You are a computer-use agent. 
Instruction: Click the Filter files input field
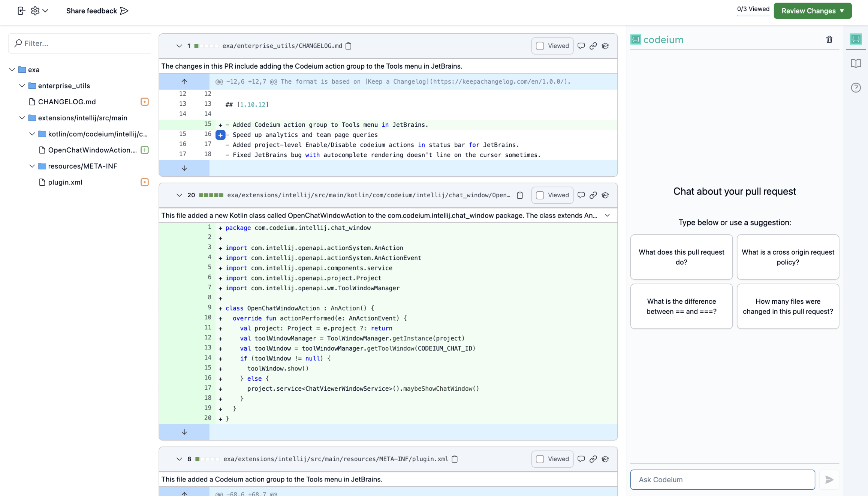[x=80, y=43]
